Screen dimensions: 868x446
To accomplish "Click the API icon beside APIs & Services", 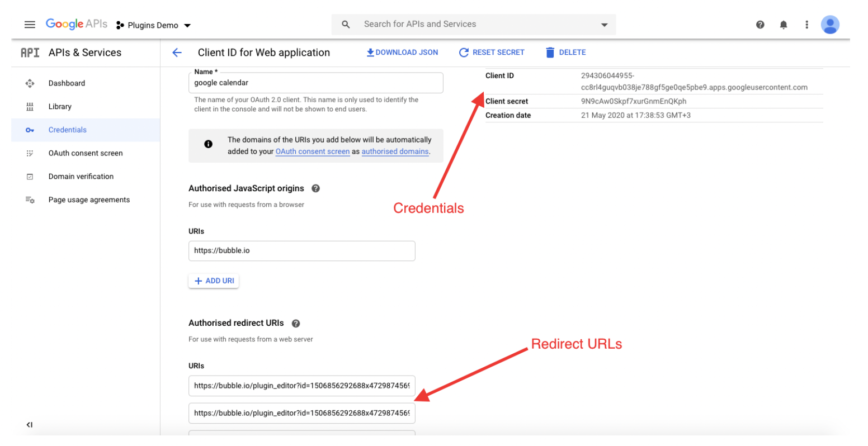I will pos(30,53).
